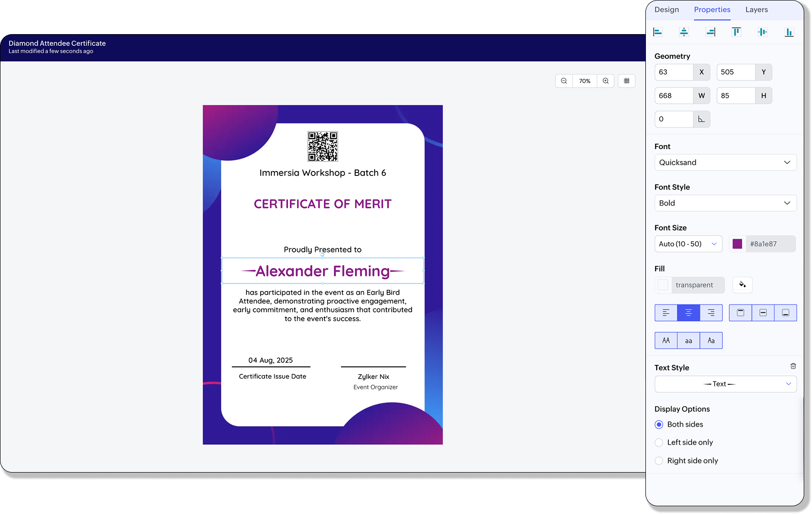Viewport: 812px width, 514px height.
Task: Align selection to right edge
Action: pos(711,32)
